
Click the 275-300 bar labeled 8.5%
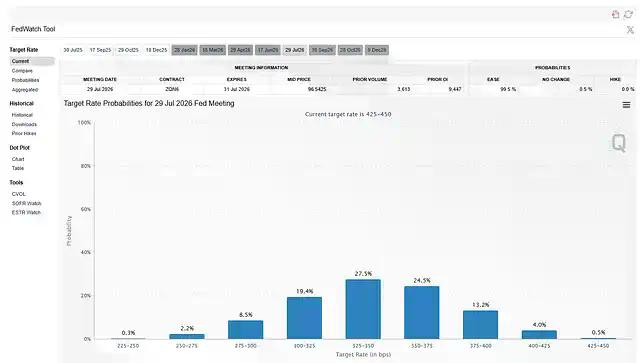[x=246, y=330]
